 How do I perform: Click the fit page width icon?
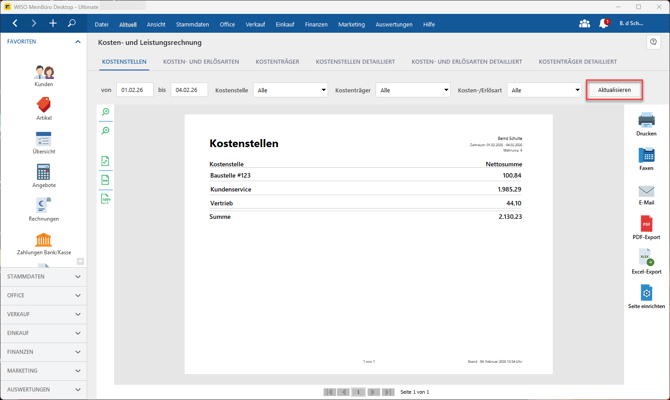(x=106, y=180)
